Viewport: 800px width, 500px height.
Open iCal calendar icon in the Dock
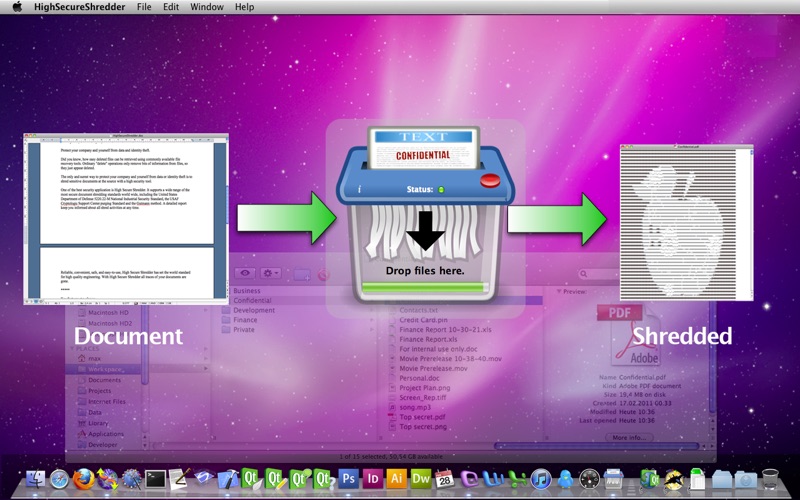444,479
